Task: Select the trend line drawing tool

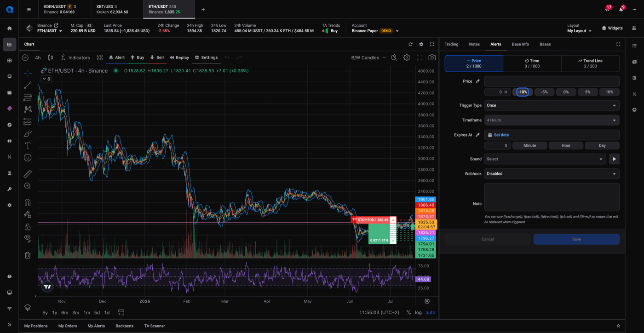Action: coord(28,86)
